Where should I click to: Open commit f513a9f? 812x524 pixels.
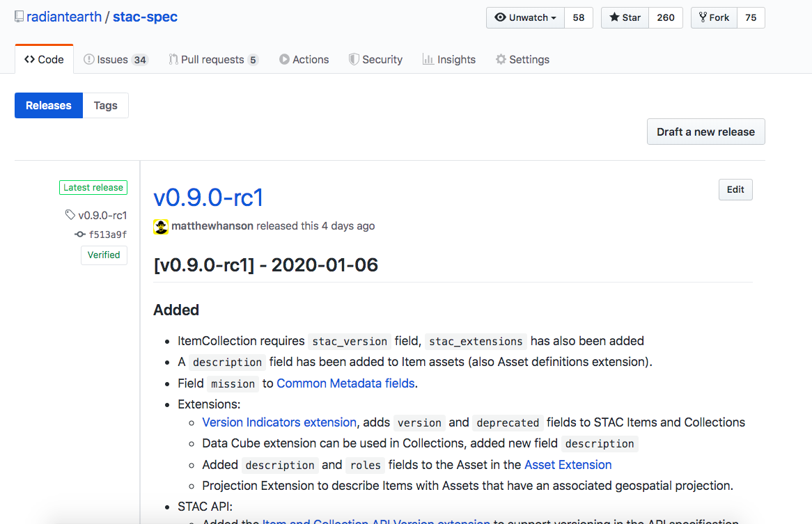108,235
